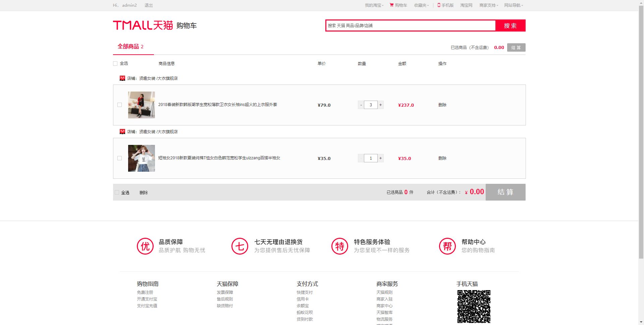Image resolution: width=644 pixels, height=325 pixels.
Task: Click 删除 in the bottom bar
Action: [144, 193]
